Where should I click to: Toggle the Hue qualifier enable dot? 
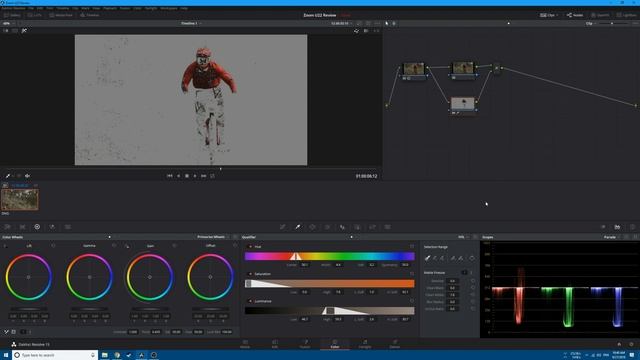pyautogui.click(x=250, y=247)
